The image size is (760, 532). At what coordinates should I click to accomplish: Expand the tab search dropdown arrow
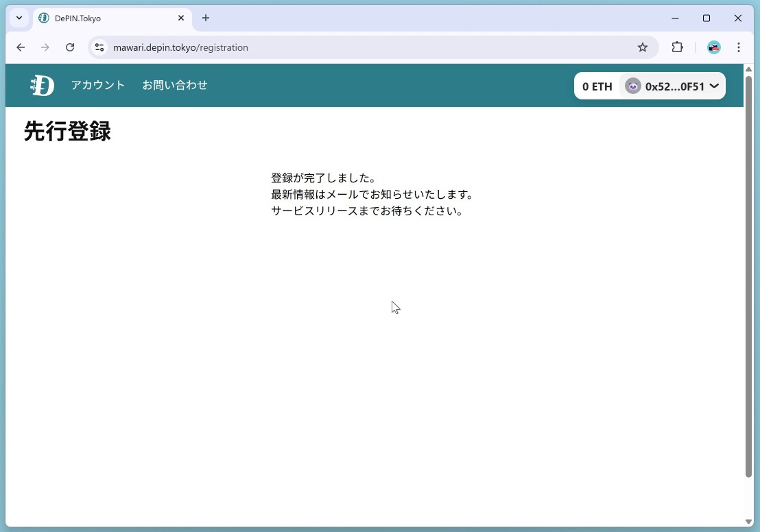coord(19,19)
